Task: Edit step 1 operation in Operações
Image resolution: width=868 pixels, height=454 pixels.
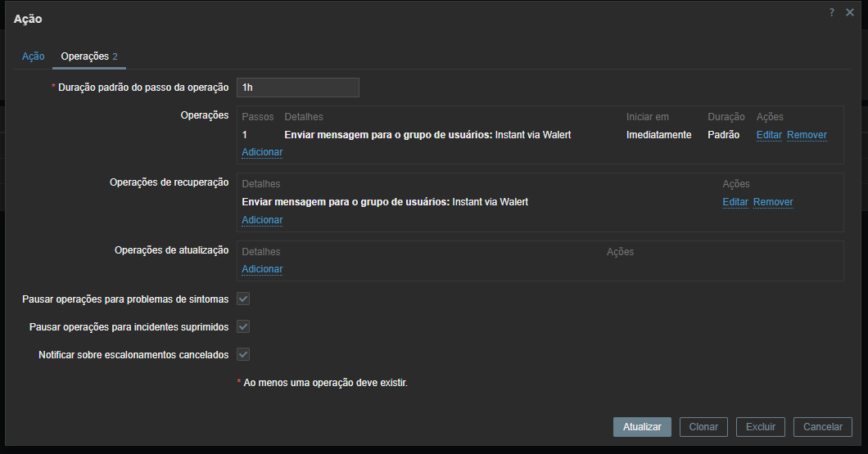Action: [x=769, y=135]
